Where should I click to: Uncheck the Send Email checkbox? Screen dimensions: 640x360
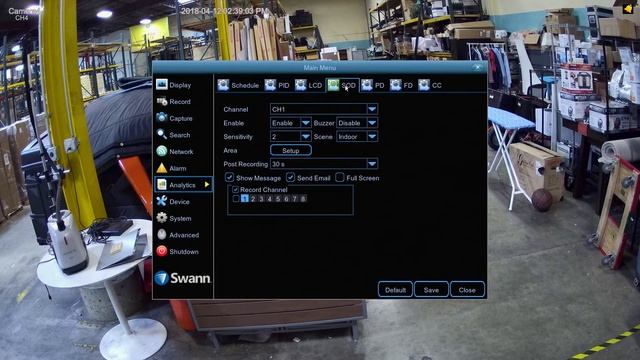click(290, 178)
